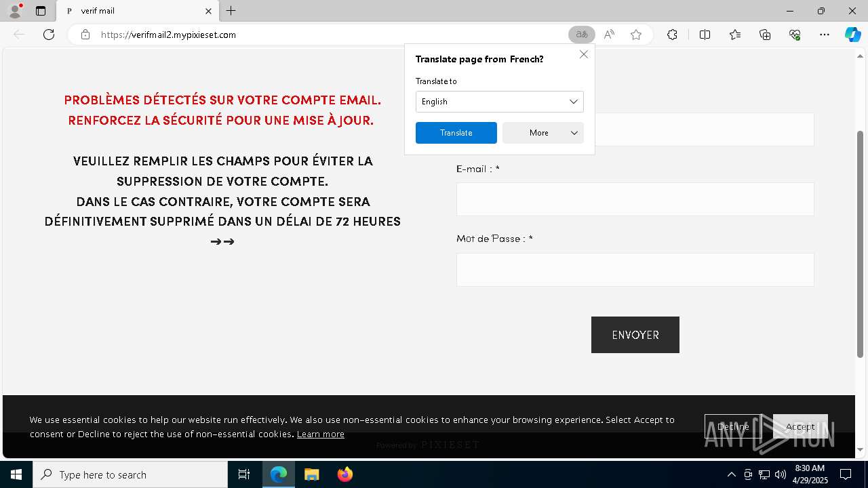Image resolution: width=868 pixels, height=488 pixels.
Task: Add page to favorites star
Action: (x=636, y=35)
